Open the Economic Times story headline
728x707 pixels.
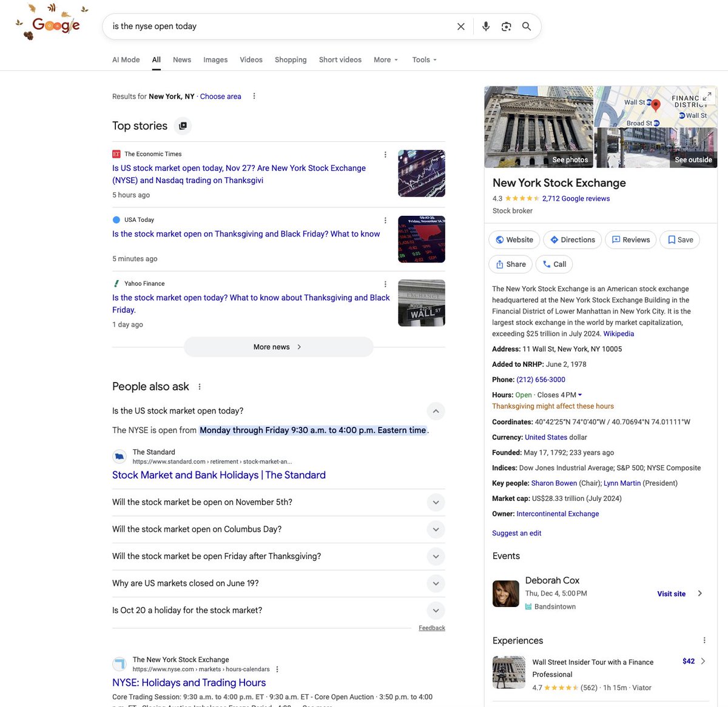click(x=239, y=174)
